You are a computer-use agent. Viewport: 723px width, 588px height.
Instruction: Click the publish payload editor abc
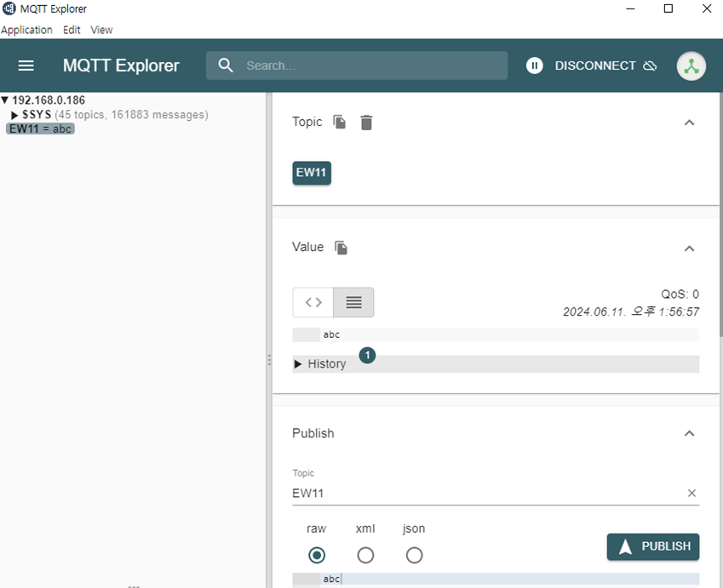(496, 579)
